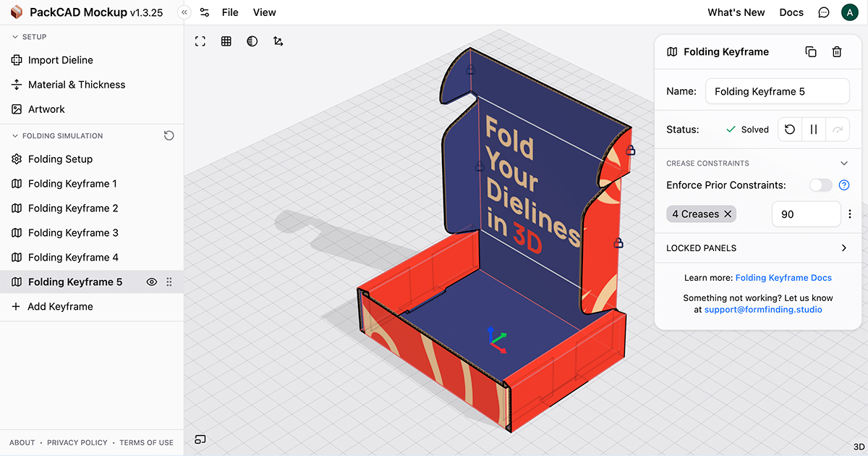Click the axes gizmo icon in viewport toolbar

pyautogui.click(x=278, y=41)
